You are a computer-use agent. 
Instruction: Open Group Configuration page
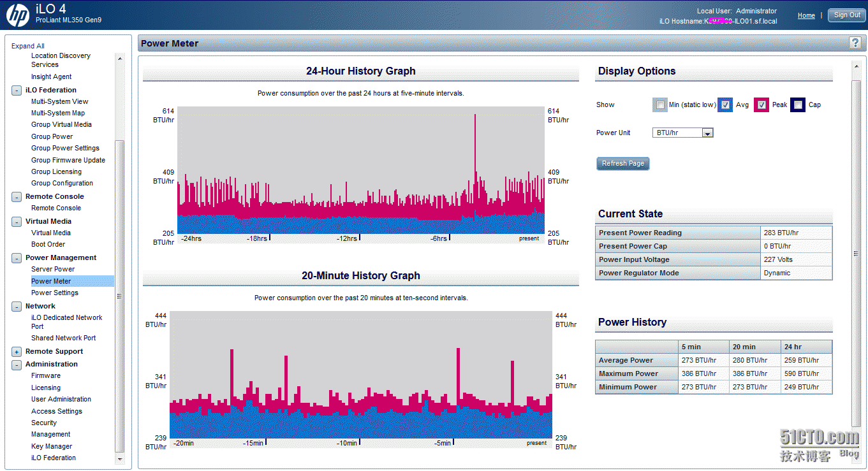(x=62, y=183)
